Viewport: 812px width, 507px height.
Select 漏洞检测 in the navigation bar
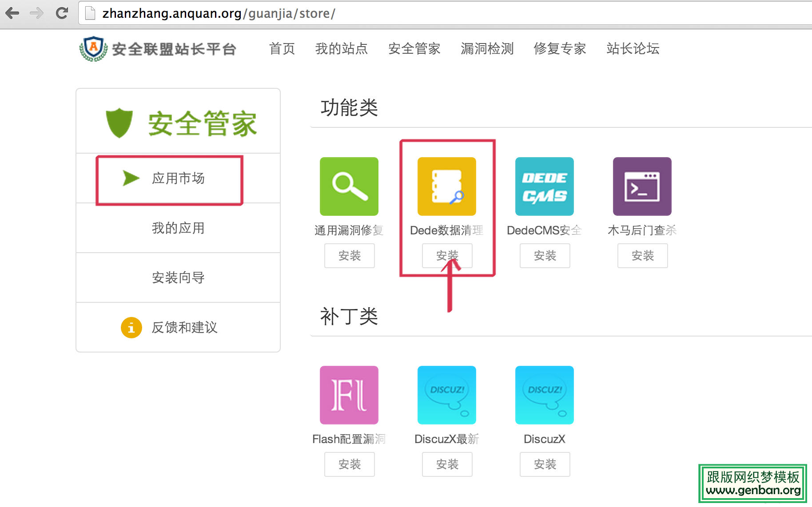point(487,49)
